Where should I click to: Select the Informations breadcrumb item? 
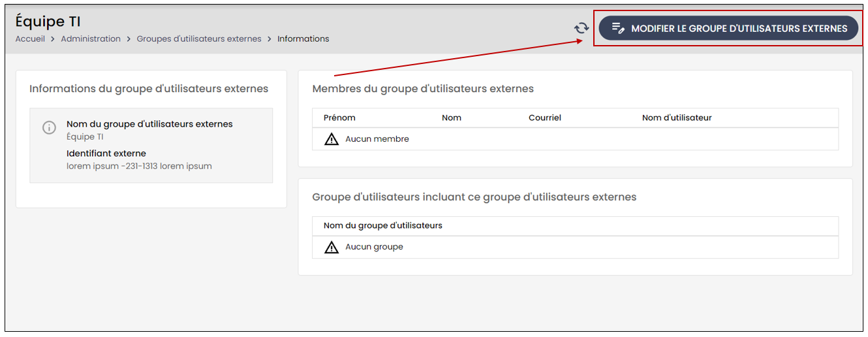[x=303, y=39]
